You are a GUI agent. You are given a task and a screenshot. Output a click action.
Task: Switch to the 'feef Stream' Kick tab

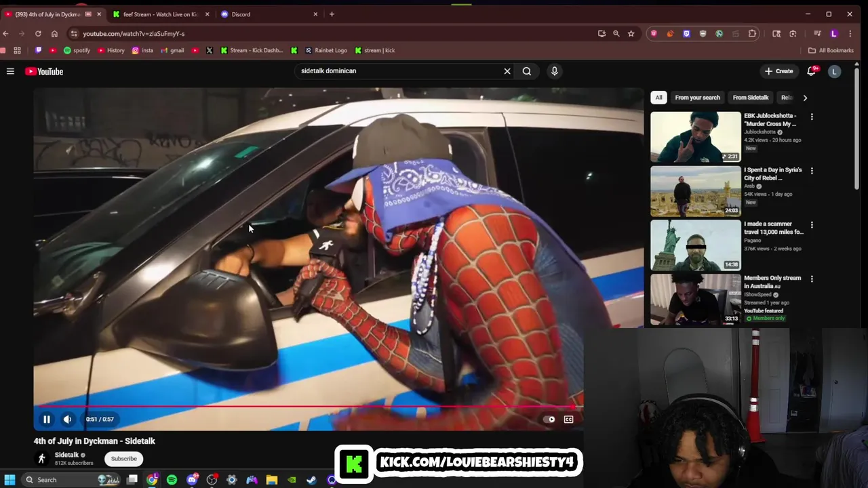tap(160, 14)
